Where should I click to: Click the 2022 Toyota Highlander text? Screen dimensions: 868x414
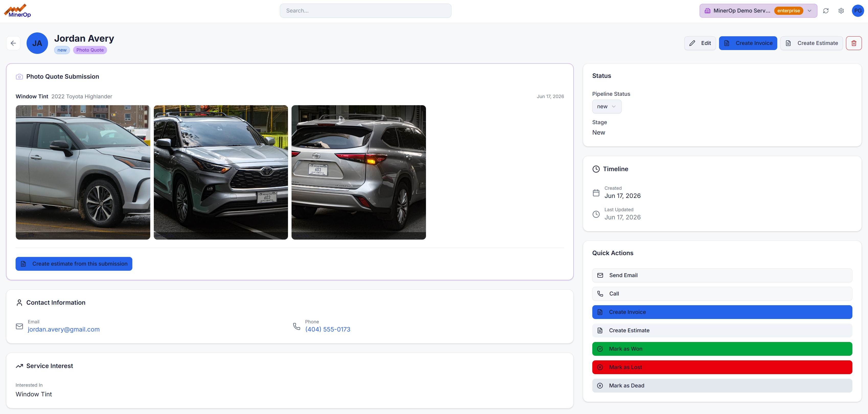[82, 96]
